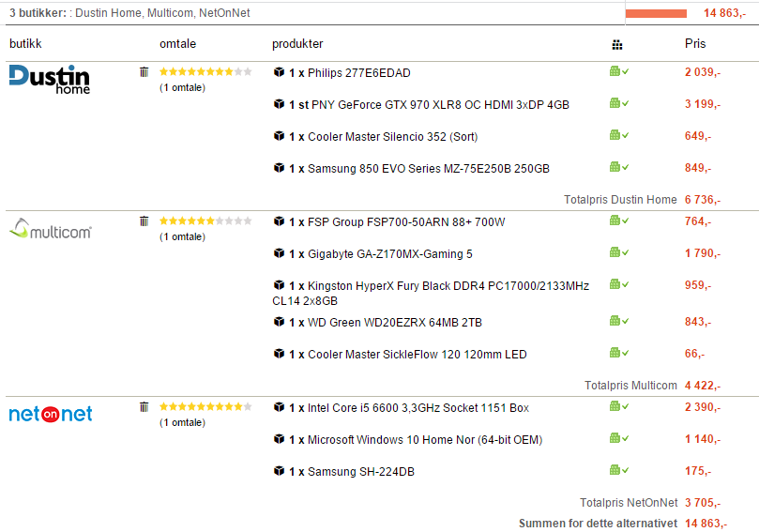The height and width of the screenshot is (532, 759).
Task: Open Cooler Master SickleFlow 120 LED product
Action: [417, 355]
